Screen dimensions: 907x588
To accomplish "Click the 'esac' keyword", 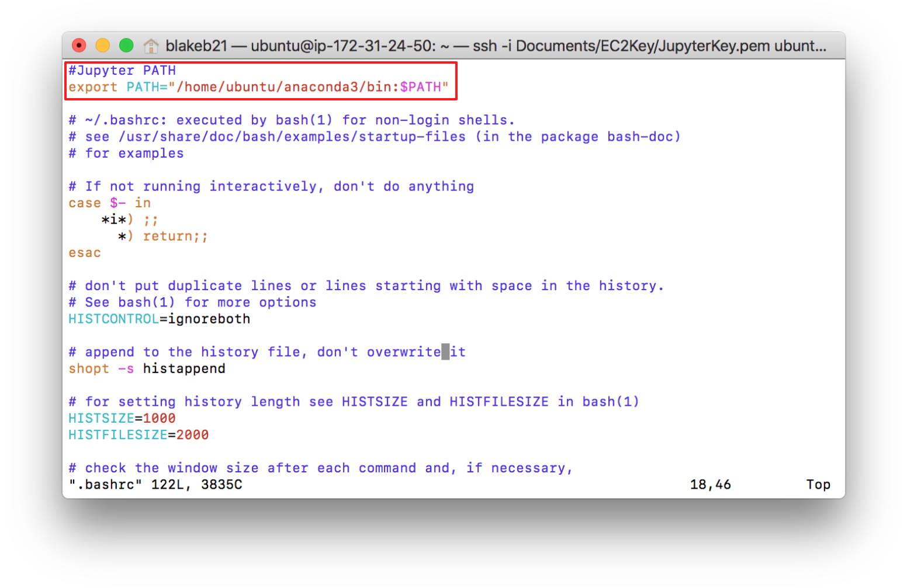I will 85,253.
